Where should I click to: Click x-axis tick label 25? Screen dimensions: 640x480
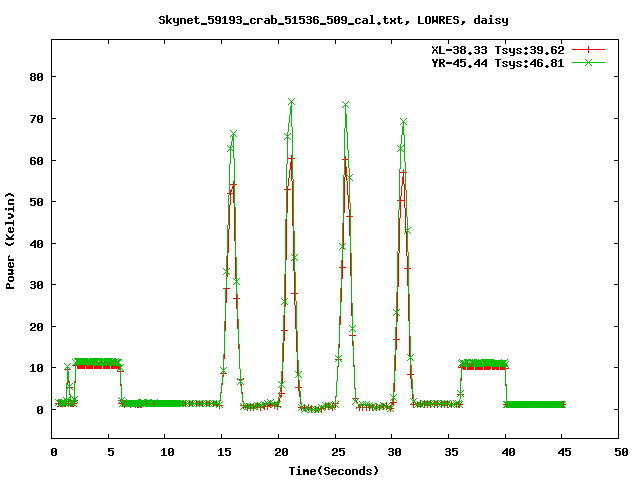click(338, 452)
